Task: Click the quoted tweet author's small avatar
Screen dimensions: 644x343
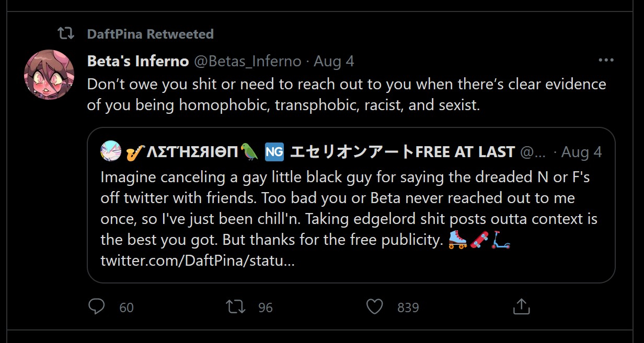Action: pos(111,151)
